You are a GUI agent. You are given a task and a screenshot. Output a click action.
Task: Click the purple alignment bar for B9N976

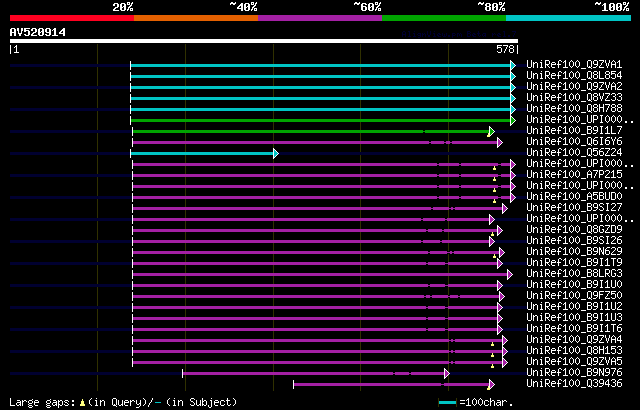coord(313,374)
